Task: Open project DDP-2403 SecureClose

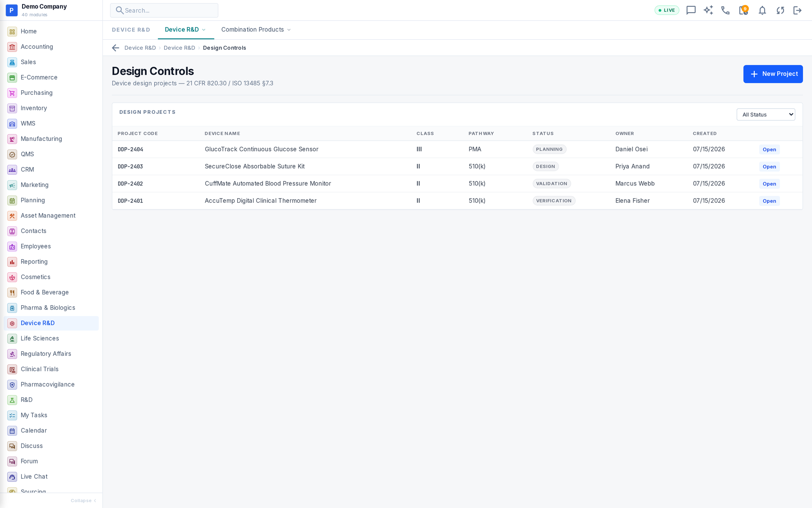Action: 769,167
